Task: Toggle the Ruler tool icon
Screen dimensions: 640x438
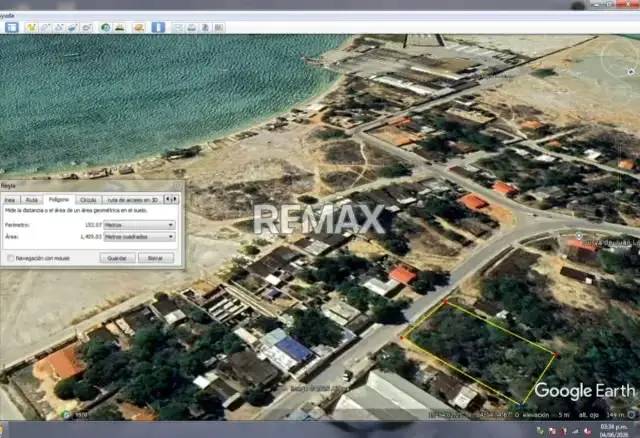Action: [158, 27]
